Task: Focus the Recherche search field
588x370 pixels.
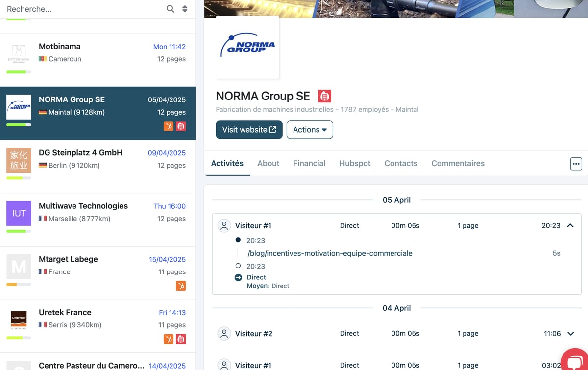Action: tap(83, 9)
